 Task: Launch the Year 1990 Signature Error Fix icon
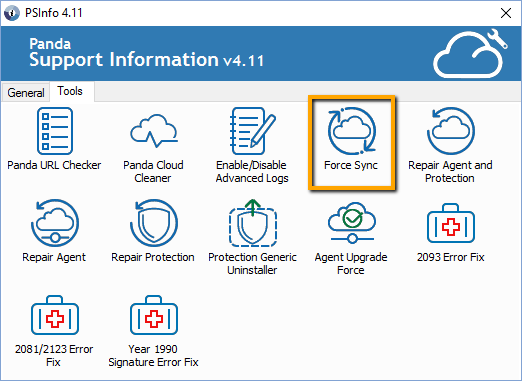(154, 315)
